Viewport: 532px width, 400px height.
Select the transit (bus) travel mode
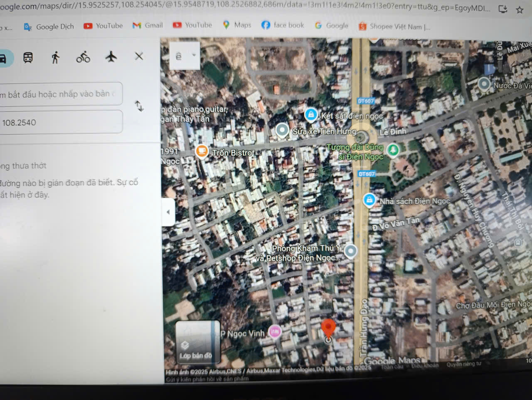point(28,57)
